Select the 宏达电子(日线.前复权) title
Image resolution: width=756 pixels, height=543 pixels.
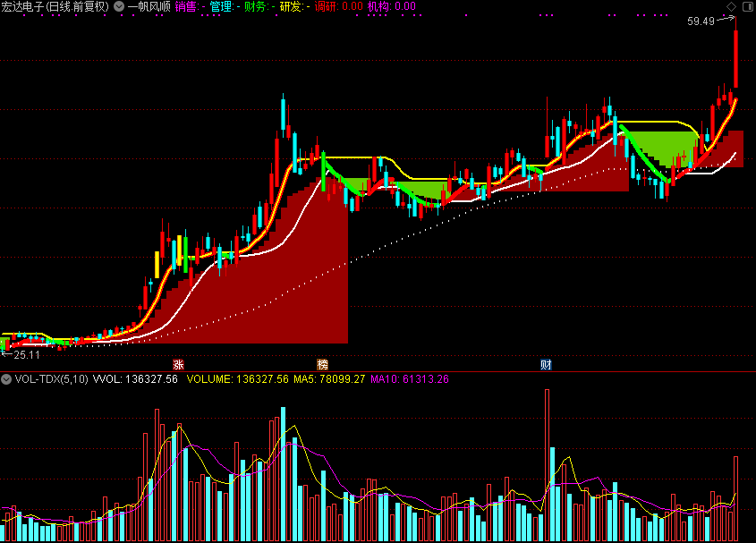click(x=55, y=7)
